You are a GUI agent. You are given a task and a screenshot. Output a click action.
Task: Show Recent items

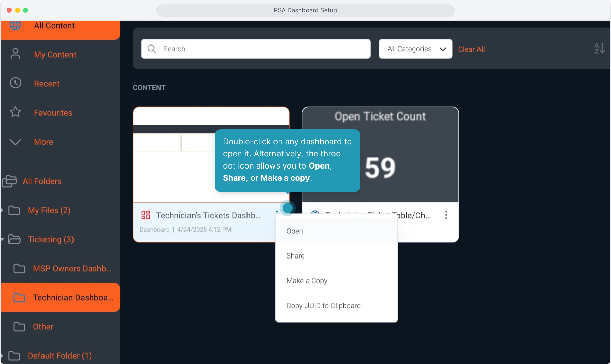47,84
